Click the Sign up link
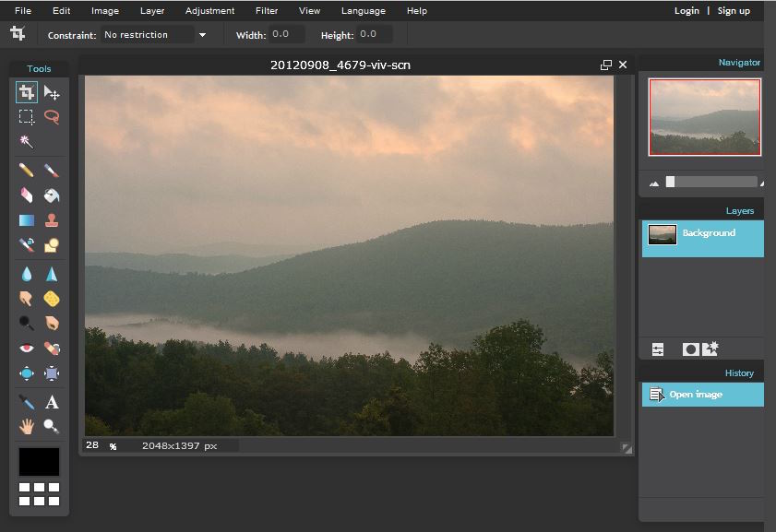This screenshot has height=532, width=776. point(734,10)
